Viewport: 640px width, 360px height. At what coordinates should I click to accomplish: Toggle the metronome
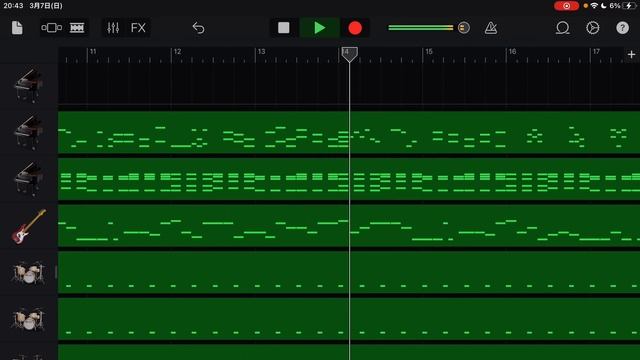click(x=491, y=28)
